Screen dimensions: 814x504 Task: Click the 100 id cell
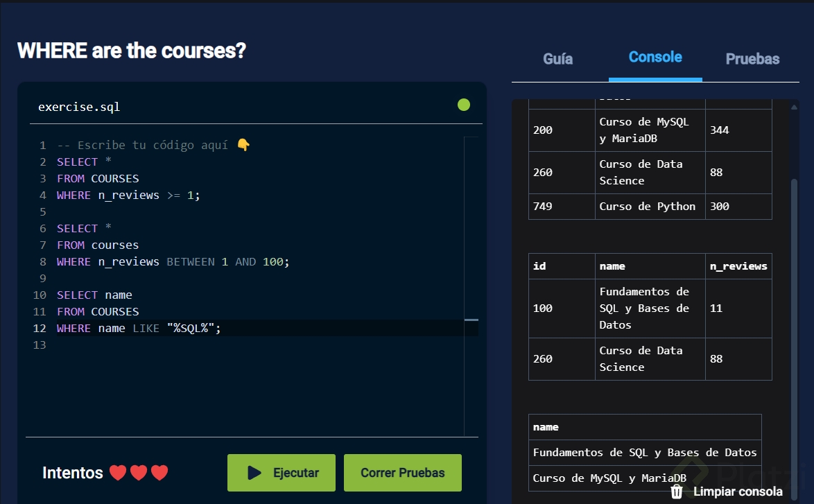[x=562, y=309]
